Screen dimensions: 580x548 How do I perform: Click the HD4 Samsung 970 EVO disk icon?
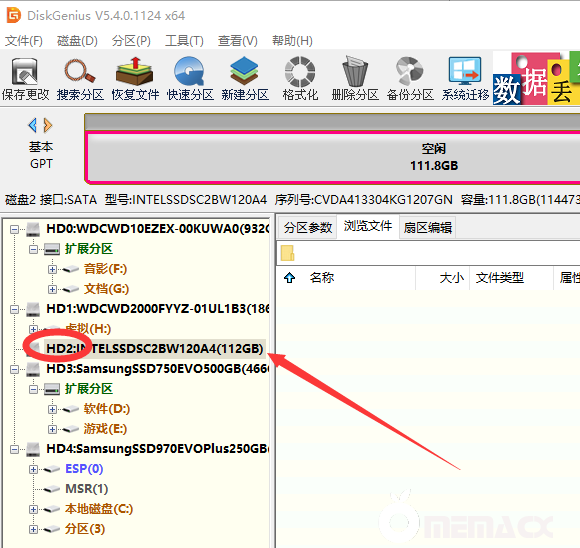click(33, 449)
